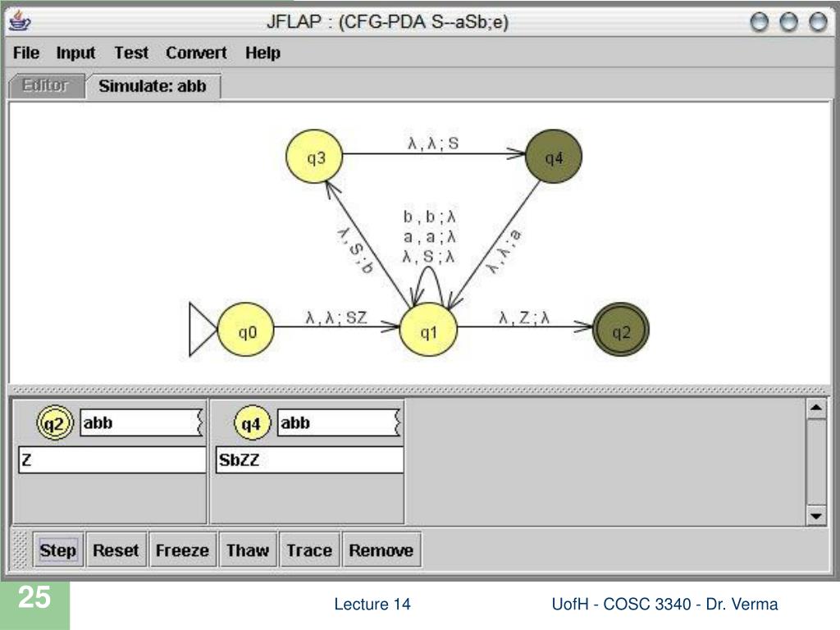This screenshot has width=840, height=630.
Task: Select state q3 in the diagram
Action: 314,157
